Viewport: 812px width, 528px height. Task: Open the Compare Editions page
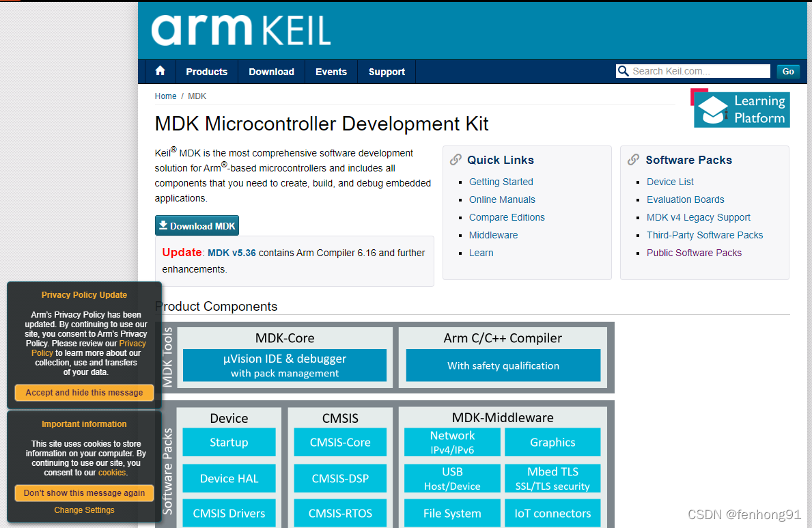[507, 217]
